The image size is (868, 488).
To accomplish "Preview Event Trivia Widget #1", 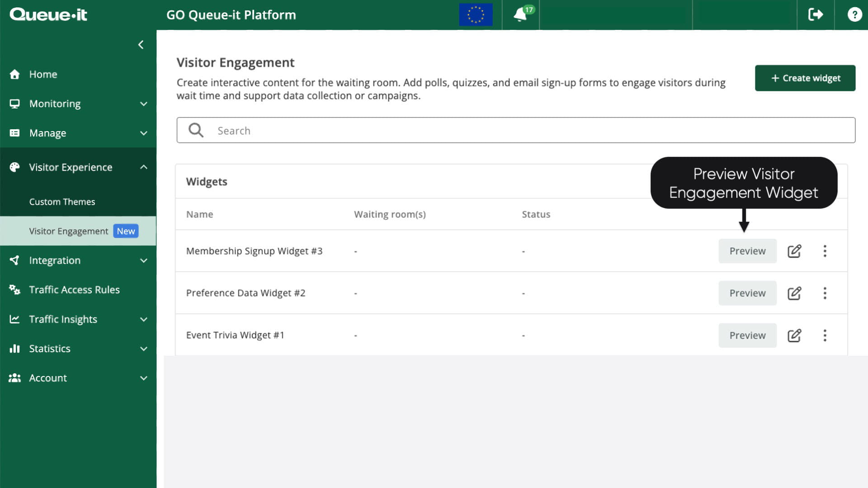I will pyautogui.click(x=747, y=335).
